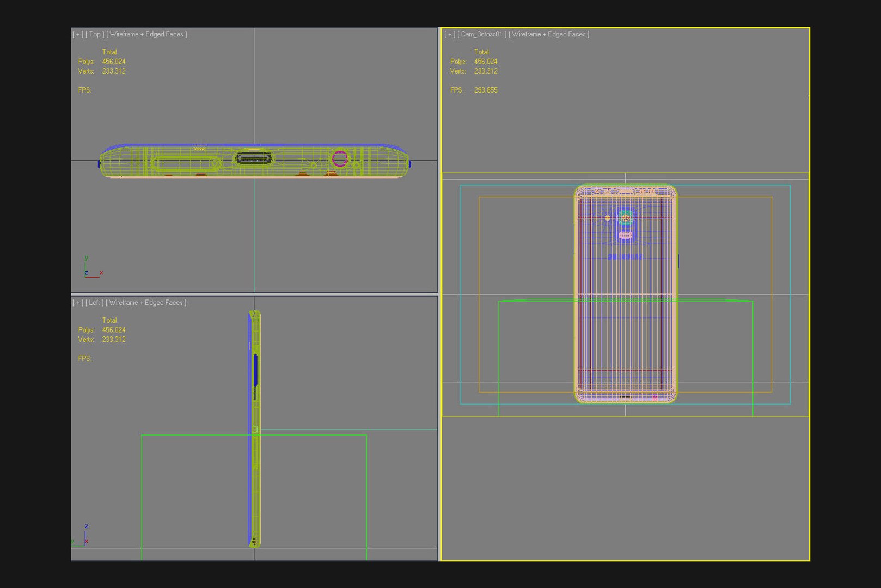Click the Polys value 456,024 in camera viewport
Image resolution: width=881 pixels, height=588 pixels.
(x=486, y=62)
